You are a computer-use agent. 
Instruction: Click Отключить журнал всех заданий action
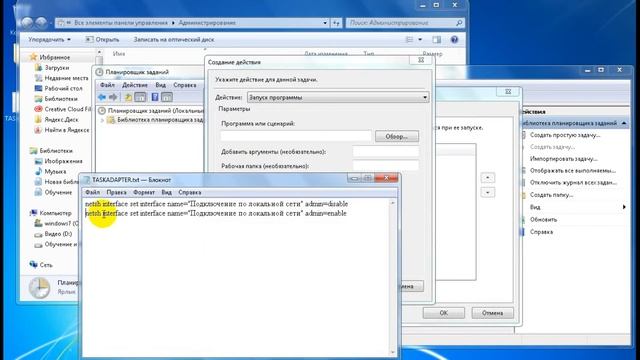point(573,182)
